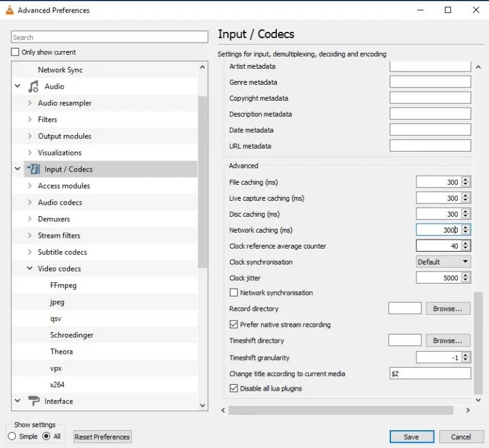Uncheck Prefer native stream recording
489x448 pixels.
tap(234, 325)
